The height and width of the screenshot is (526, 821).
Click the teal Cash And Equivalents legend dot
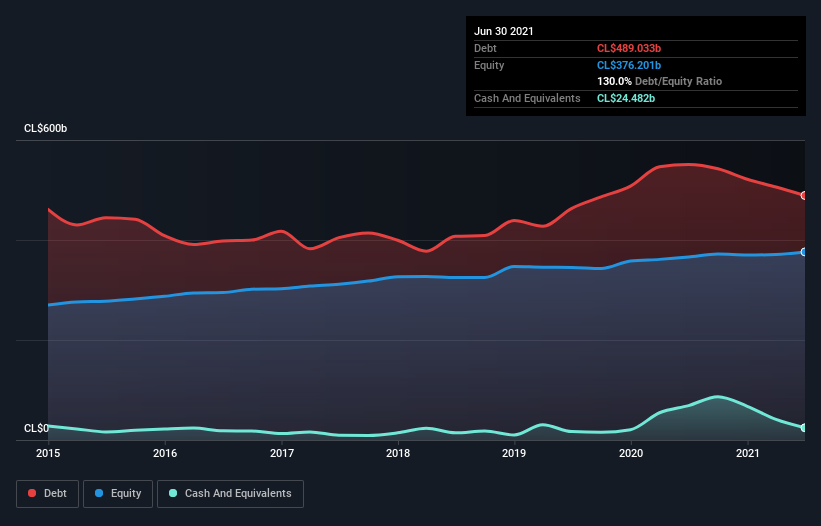pos(173,493)
